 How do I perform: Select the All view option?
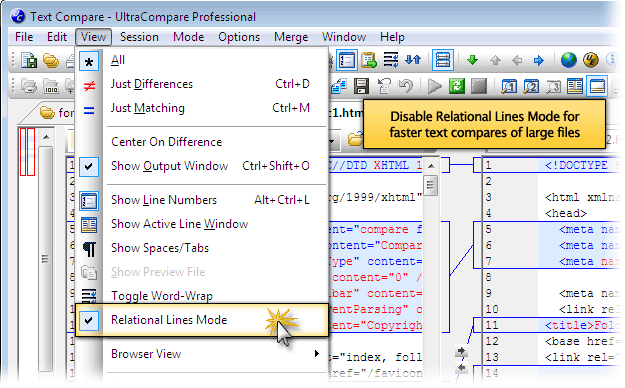point(202,61)
